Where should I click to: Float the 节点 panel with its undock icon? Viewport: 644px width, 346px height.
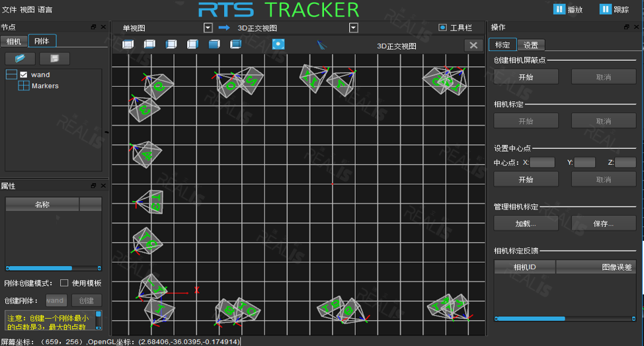pyautogui.click(x=94, y=26)
